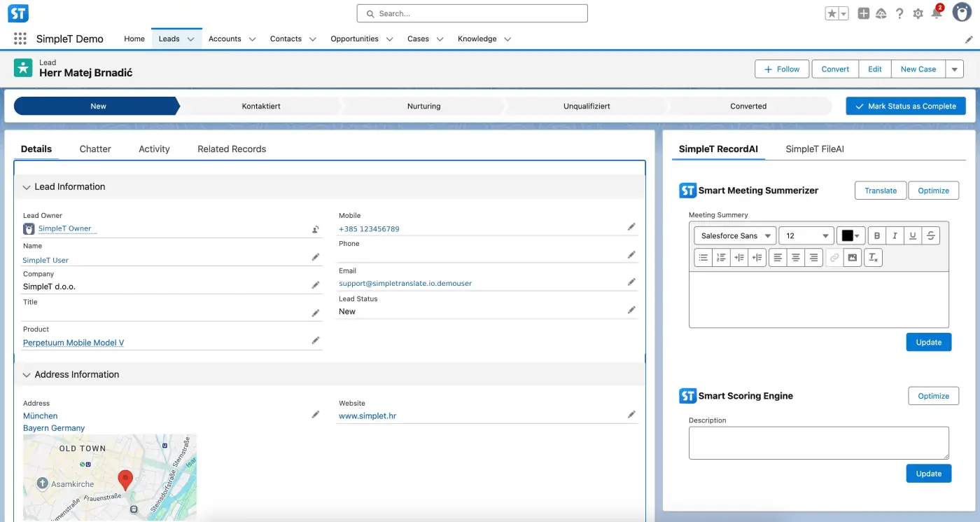Open the global actions plus icon

[864, 13]
